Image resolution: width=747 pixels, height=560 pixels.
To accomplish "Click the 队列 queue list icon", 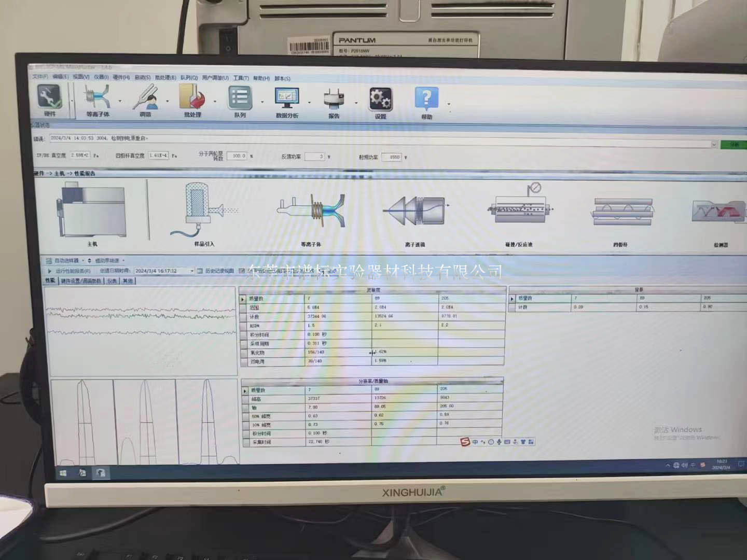I will [240, 99].
